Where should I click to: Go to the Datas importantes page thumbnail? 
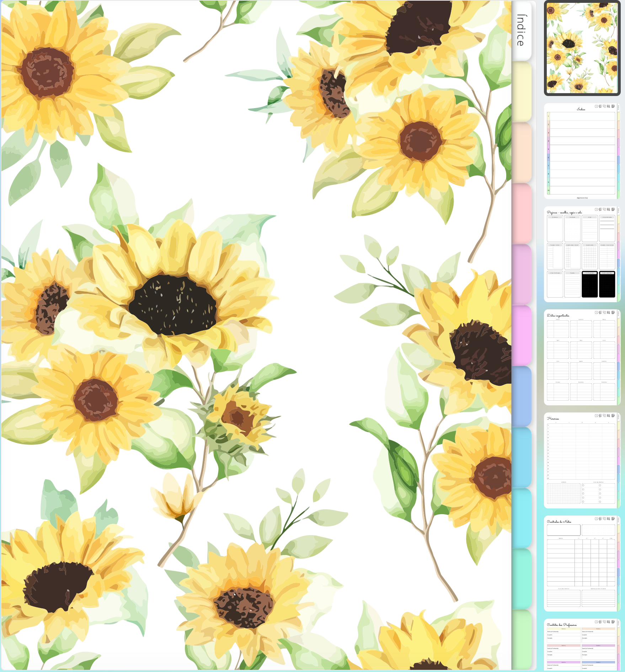click(x=581, y=357)
